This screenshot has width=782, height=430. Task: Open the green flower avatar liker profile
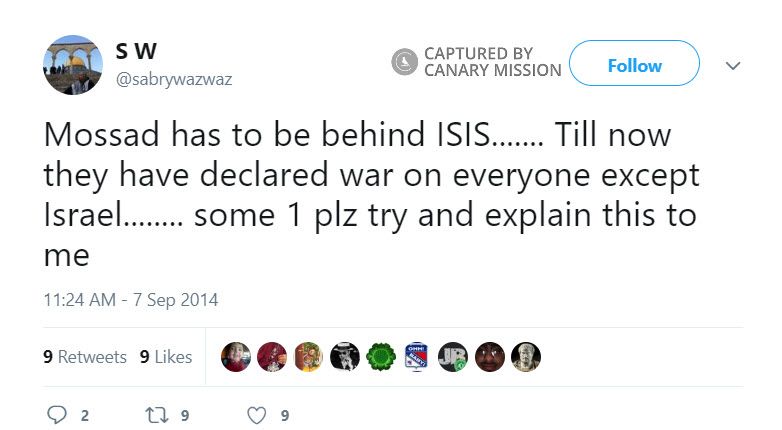pyautogui.click(x=381, y=357)
